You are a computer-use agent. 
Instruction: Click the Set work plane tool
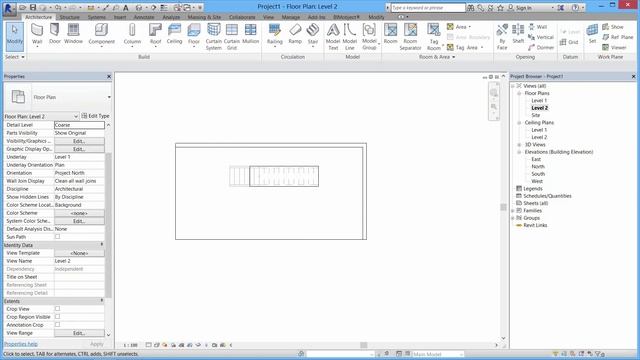[x=592, y=33]
